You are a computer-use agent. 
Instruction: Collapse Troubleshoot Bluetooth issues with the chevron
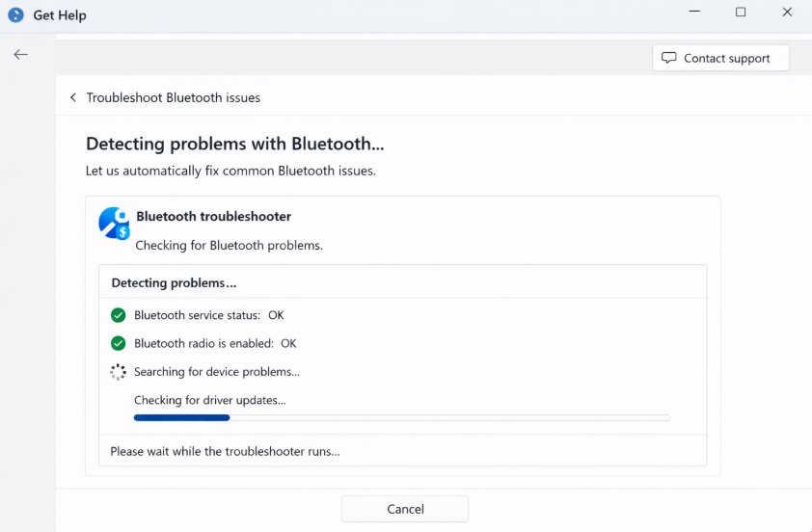[x=73, y=97]
